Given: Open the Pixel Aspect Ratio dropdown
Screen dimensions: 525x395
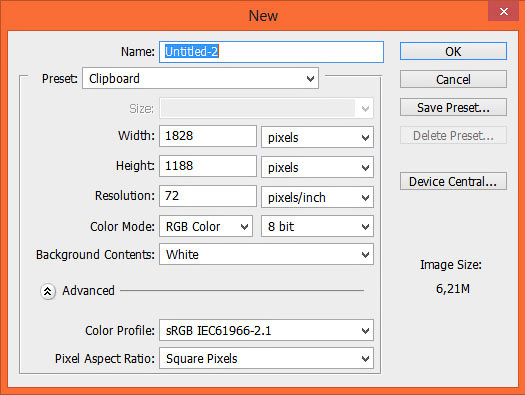Looking at the screenshot, I should [266, 358].
